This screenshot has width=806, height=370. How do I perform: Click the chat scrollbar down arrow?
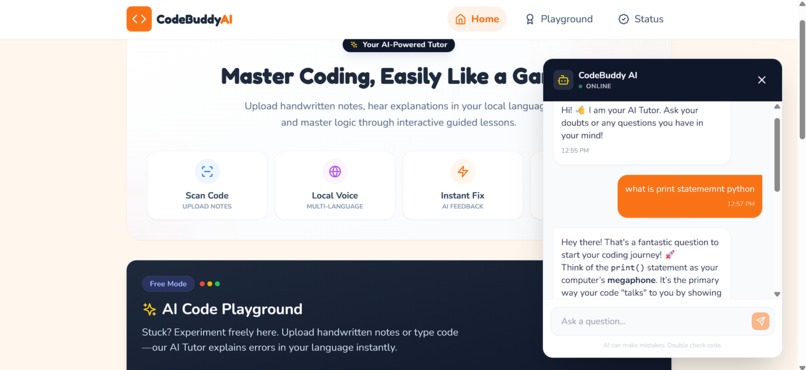777,294
